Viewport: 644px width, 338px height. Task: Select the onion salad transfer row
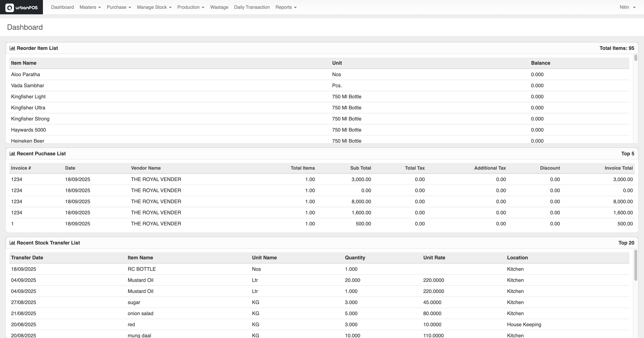coord(319,313)
